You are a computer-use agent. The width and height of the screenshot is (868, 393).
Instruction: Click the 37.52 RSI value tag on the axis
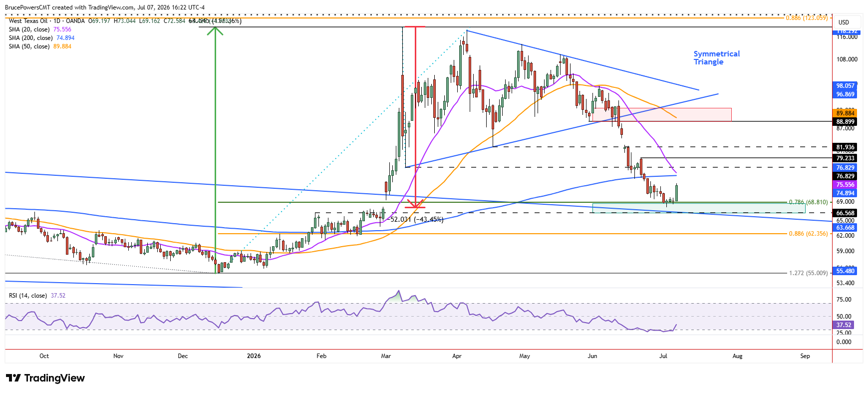point(844,325)
